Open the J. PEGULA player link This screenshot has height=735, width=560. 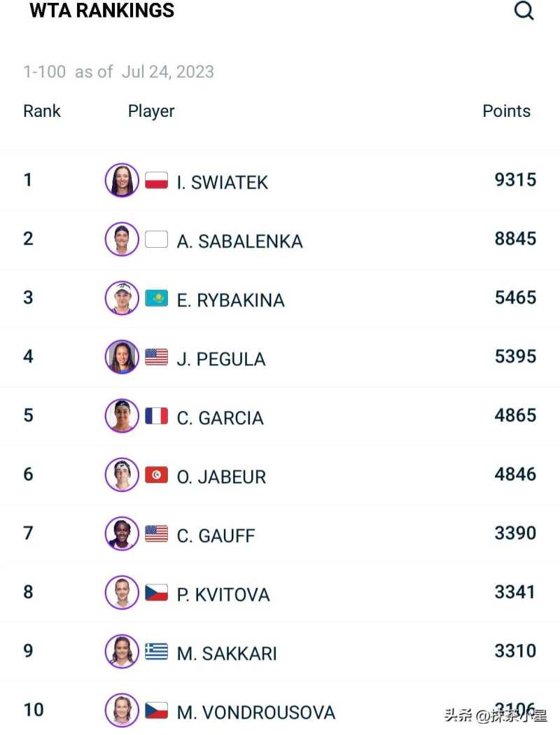click(221, 359)
